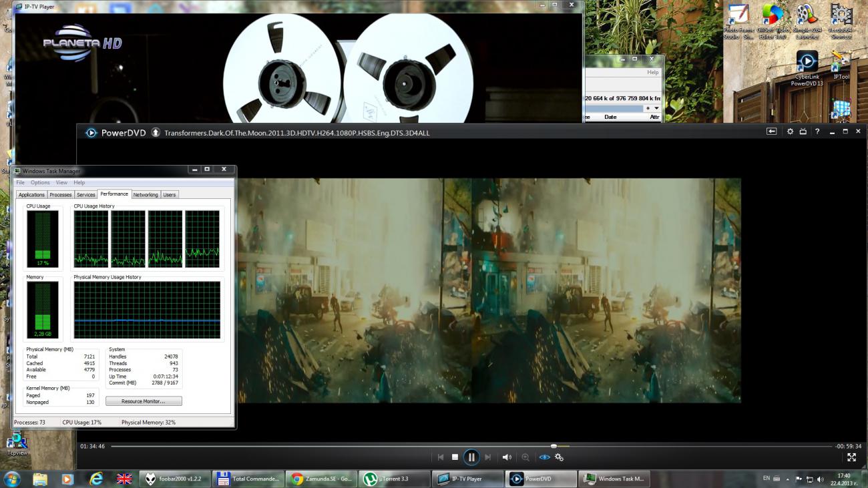
Task: Click the British flag taskbar icon
Action: click(x=124, y=479)
